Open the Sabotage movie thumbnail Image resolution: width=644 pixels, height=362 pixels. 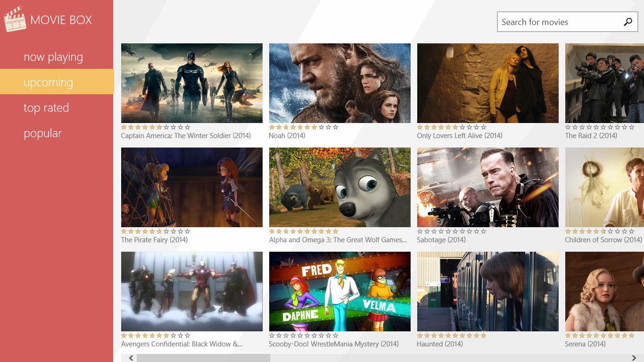click(488, 187)
